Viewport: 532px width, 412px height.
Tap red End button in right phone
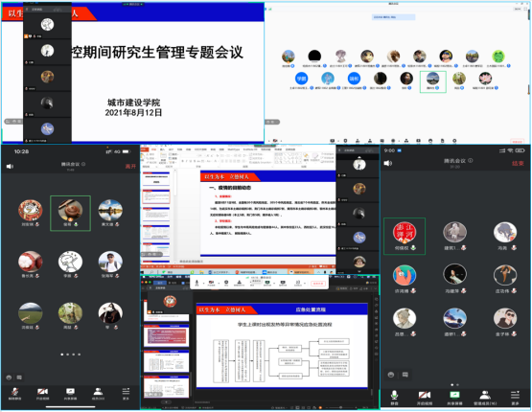point(518,164)
